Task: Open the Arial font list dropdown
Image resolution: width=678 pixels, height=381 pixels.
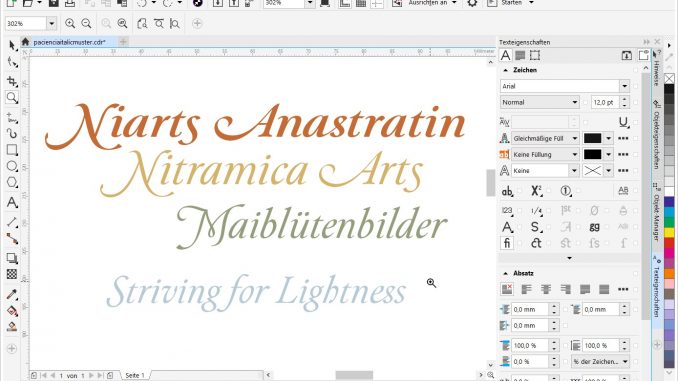Action: (x=624, y=86)
